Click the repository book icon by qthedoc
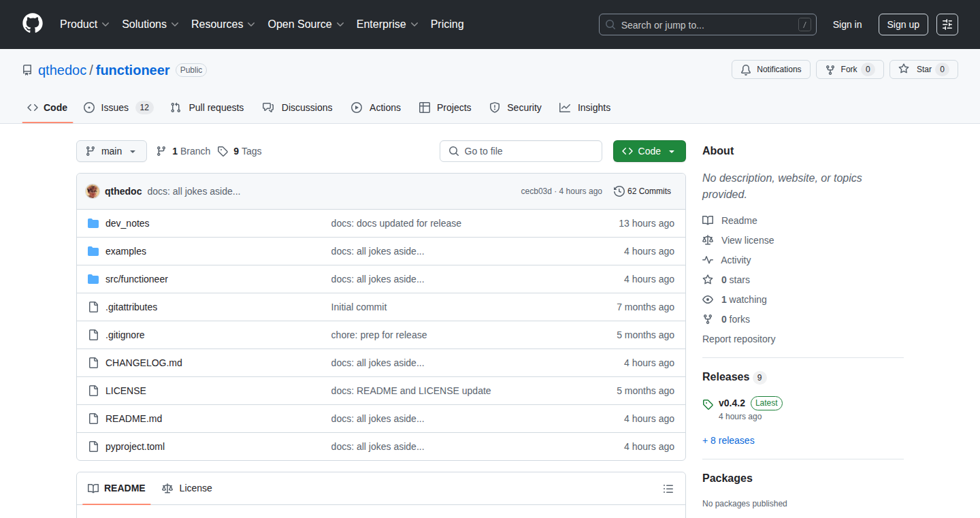This screenshot has width=980, height=518. (27, 70)
